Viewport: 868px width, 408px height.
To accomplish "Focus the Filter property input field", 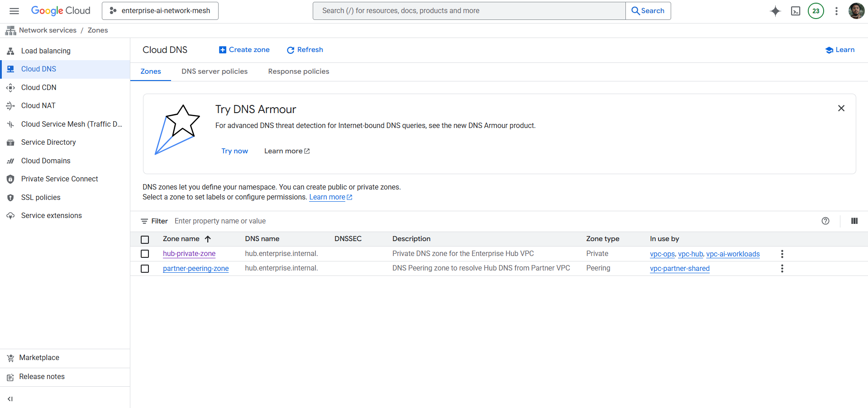I will 493,221.
